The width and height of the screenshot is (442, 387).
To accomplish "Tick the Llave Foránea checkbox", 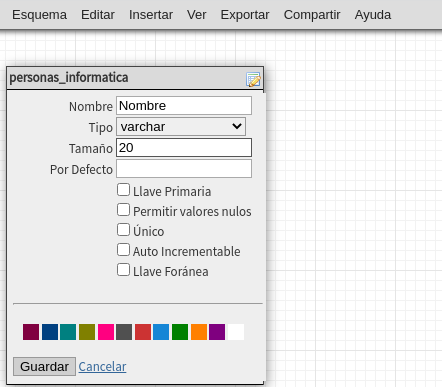I will [x=123, y=270].
